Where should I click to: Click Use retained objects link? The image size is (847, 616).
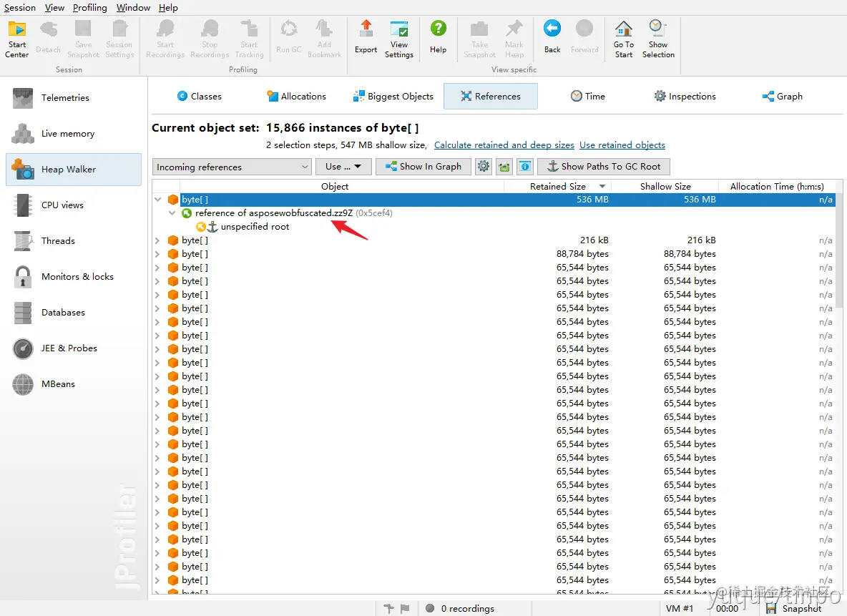(x=622, y=145)
